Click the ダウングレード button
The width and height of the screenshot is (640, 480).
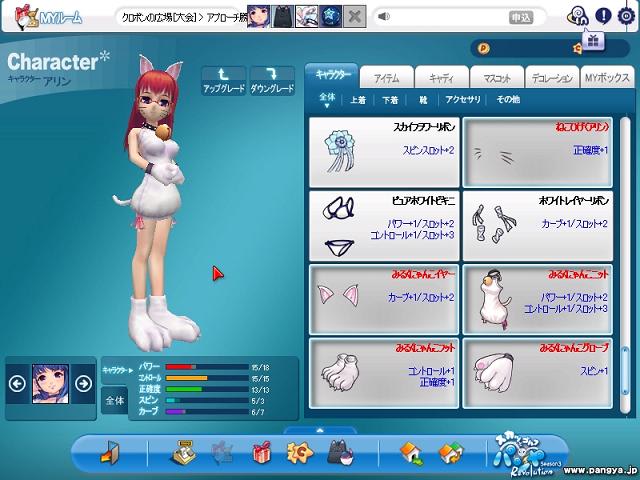[272, 81]
